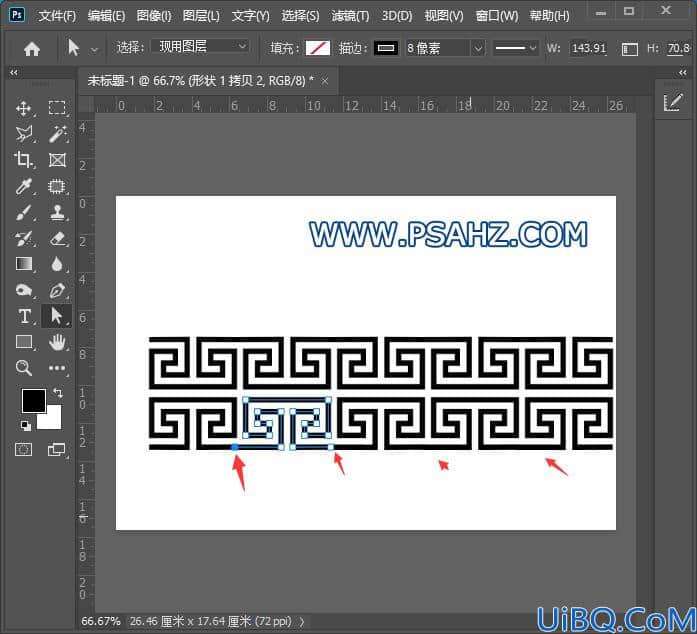Open the collapsed panel icon on right dock
This screenshot has height=634, width=697.
pyautogui.click(x=673, y=103)
